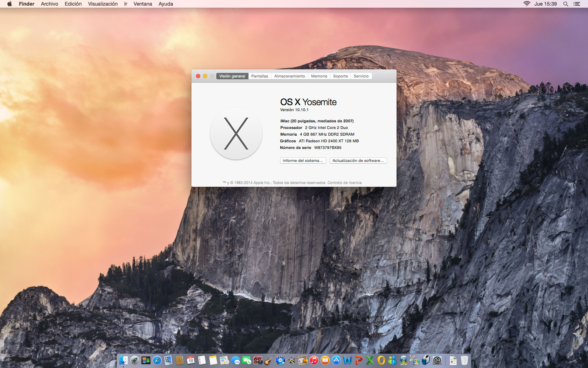Open the Ventana menu
588x368 pixels.
(x=143, y=4)
